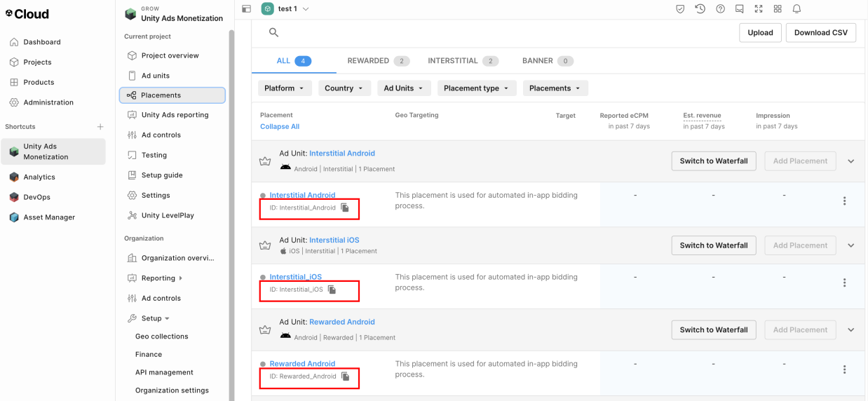Viewport: 868px width, 401px height.
Task: Click Collapse All link
Action: [280, 127]
